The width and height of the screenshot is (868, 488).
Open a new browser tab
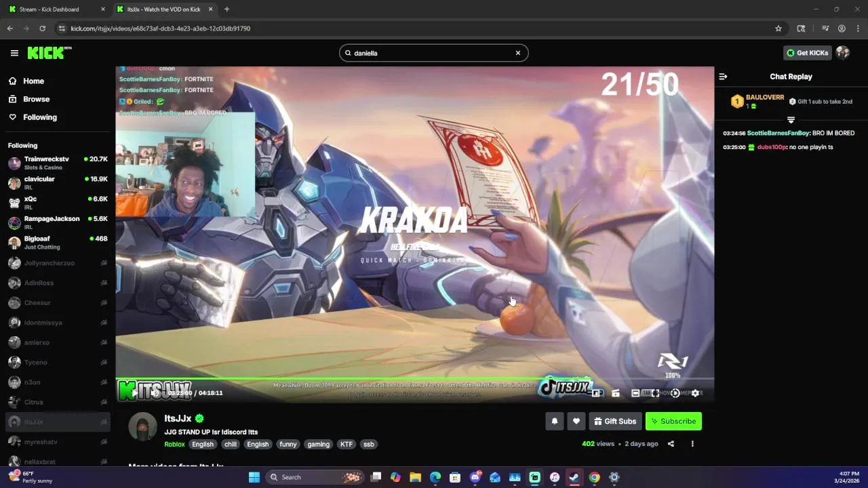click(226, 9)
